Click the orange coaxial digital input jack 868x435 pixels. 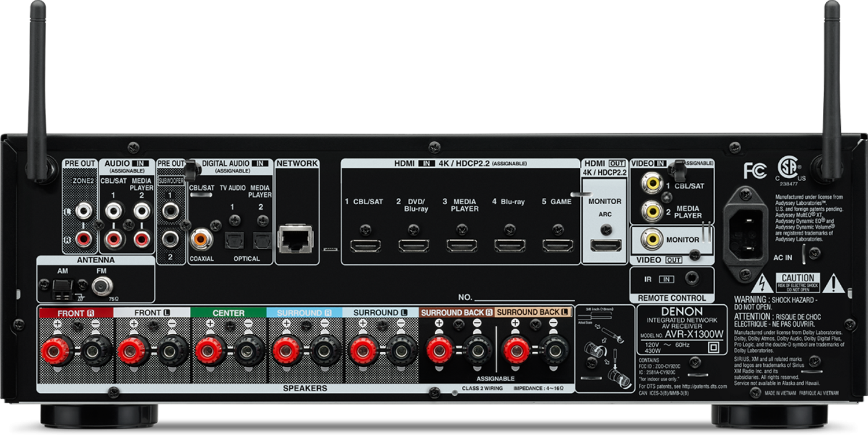201,238
